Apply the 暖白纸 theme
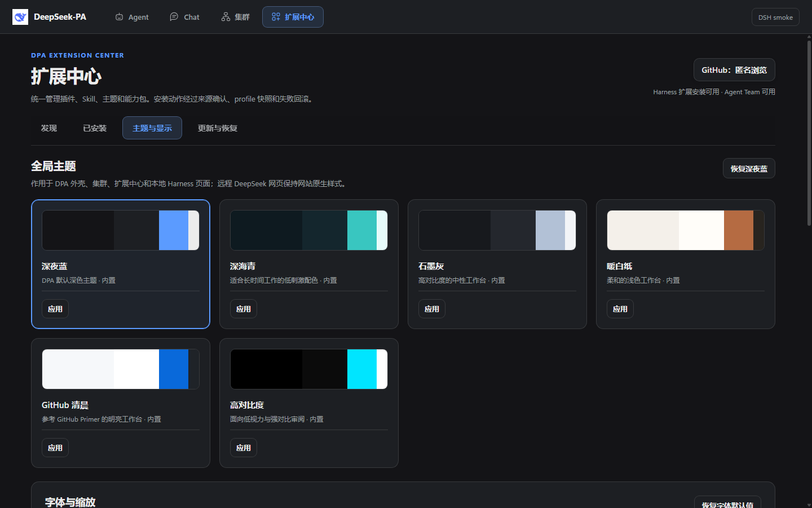 620,309
